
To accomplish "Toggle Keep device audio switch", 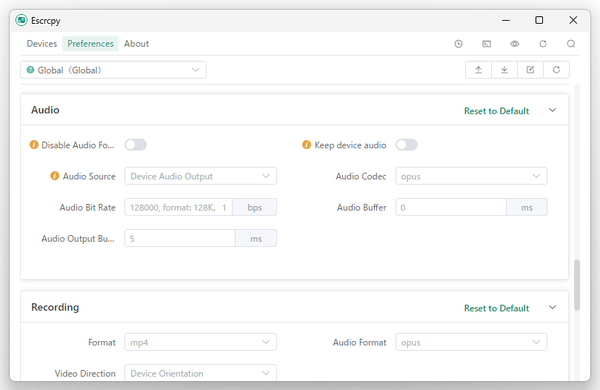I will click(x=406, y=145).
